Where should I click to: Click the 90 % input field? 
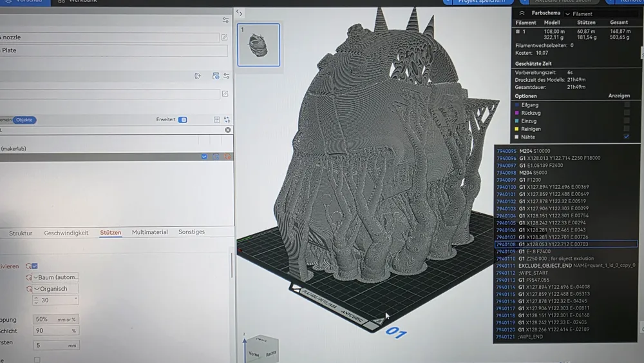tap(56, 331)
